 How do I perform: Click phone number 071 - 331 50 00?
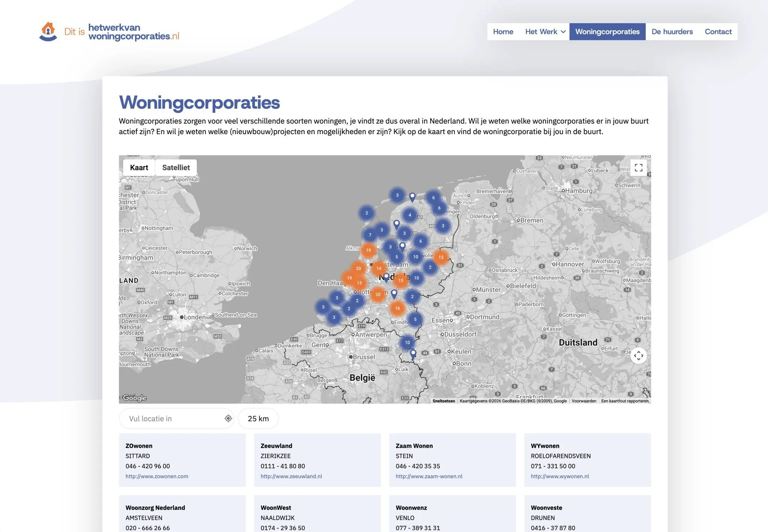(553, 466)
